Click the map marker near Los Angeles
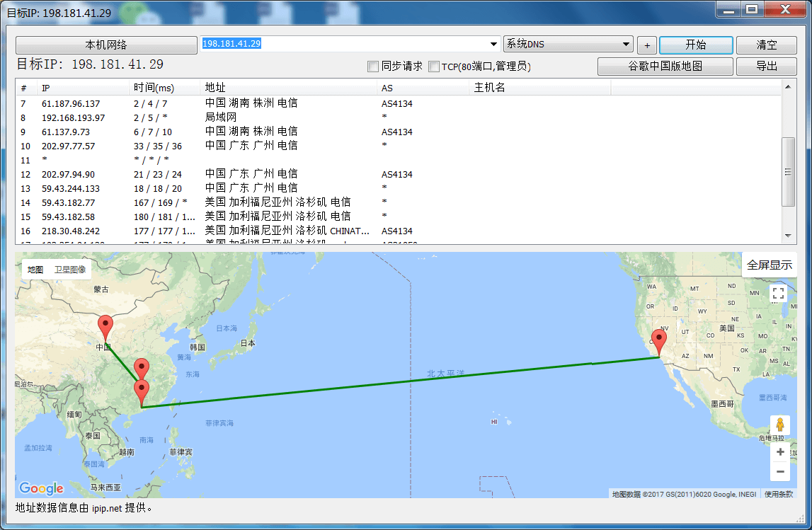812x530 pixels. pyautogui.click(x=659, y=342)
